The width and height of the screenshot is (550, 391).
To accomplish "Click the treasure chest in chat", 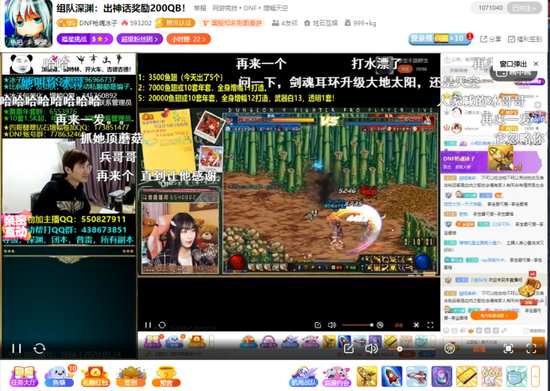I will pos(529,288).
